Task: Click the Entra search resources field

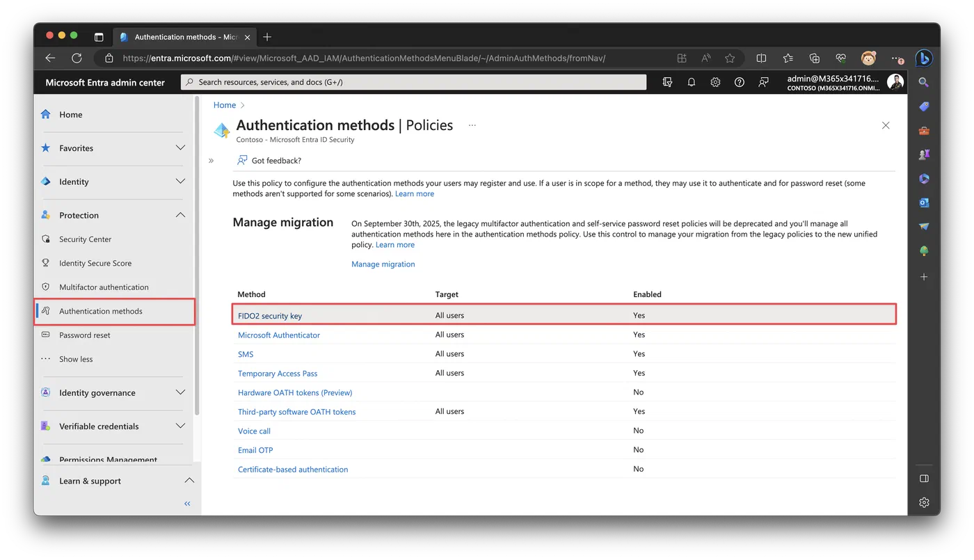Action: tap(414, 82)
